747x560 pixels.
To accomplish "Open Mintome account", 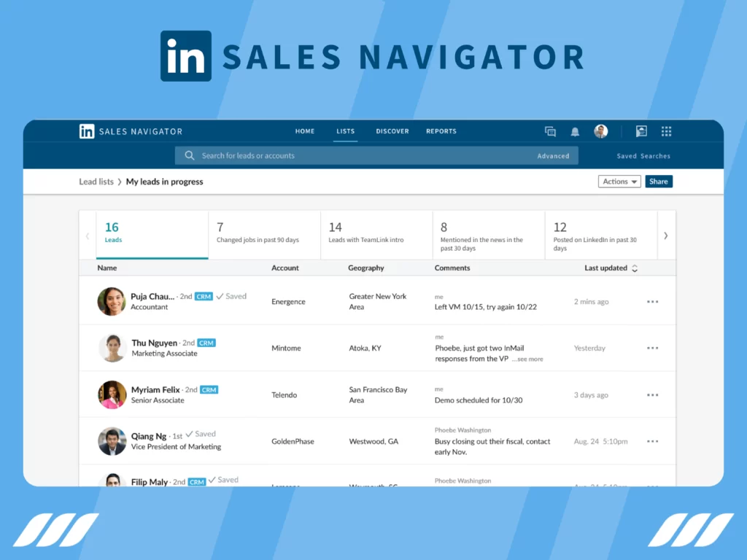I will tap(286, 348).
